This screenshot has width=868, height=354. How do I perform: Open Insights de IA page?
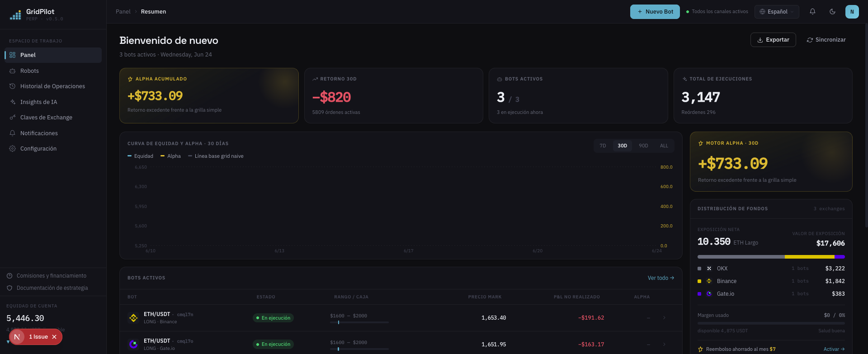[53, 102]
